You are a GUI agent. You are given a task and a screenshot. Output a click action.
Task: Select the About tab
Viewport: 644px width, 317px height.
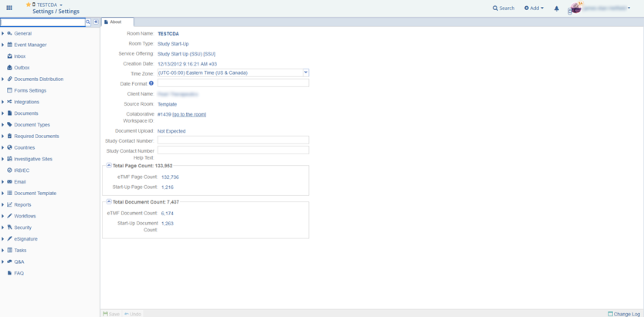(116, 22)
